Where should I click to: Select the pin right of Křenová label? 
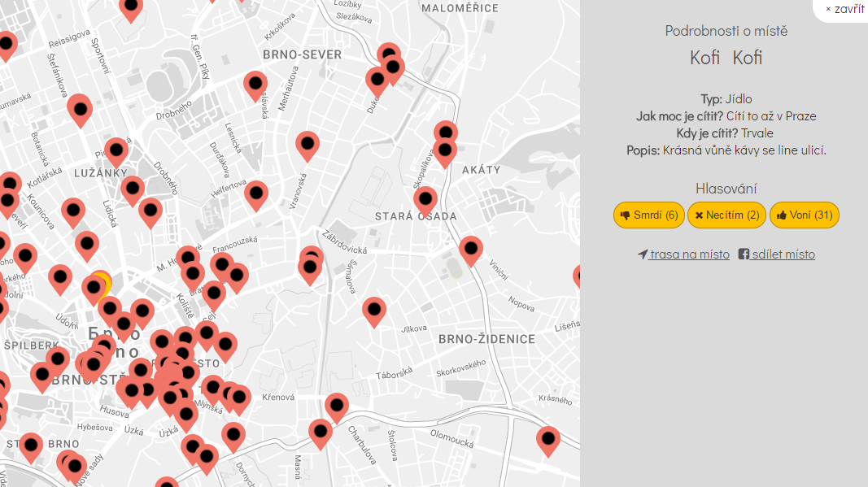[x=337, y=408]
